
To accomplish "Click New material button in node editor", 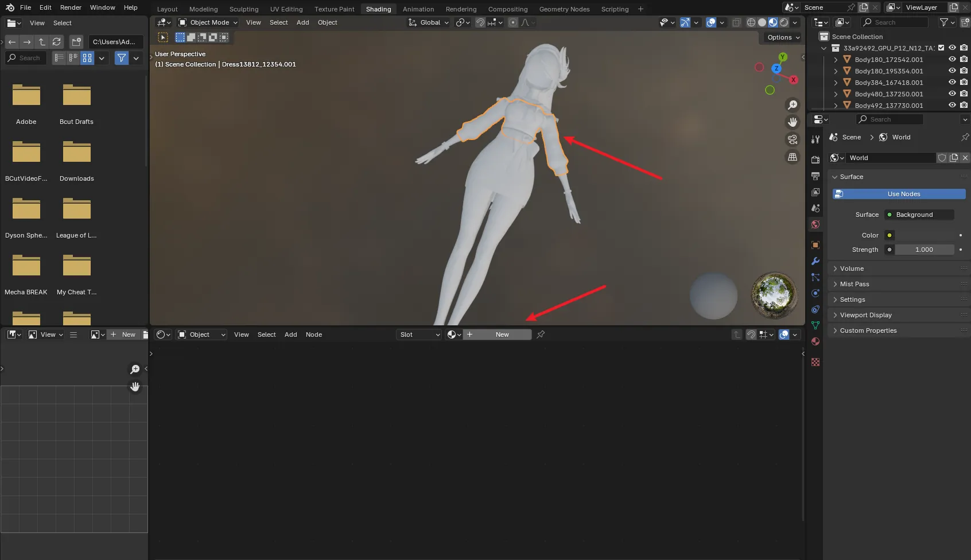I will click(x=498, y=335).
